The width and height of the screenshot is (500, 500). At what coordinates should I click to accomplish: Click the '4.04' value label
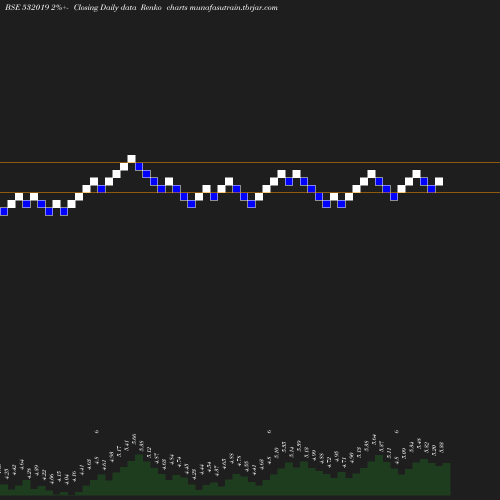click(x=66, y=480)
